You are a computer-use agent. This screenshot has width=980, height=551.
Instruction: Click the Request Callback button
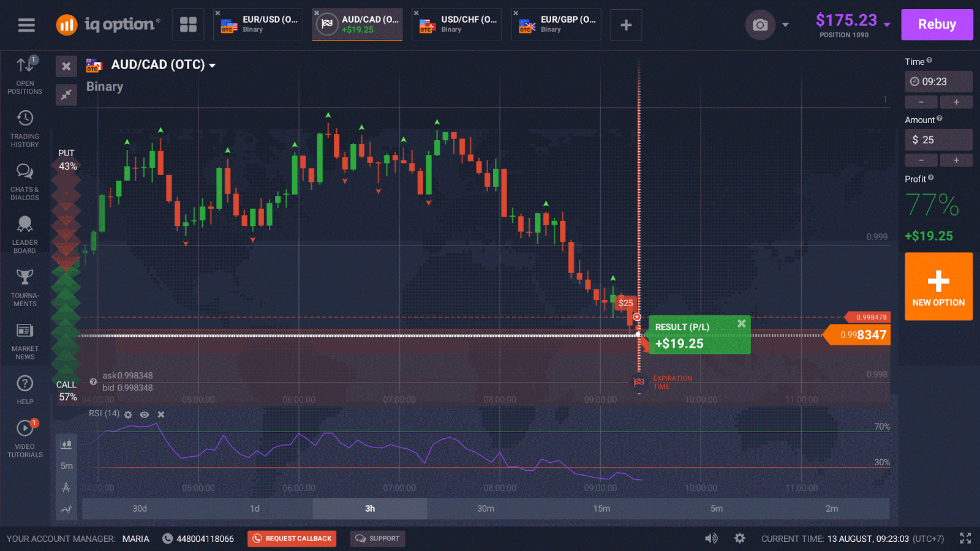(x=292, y=539)
